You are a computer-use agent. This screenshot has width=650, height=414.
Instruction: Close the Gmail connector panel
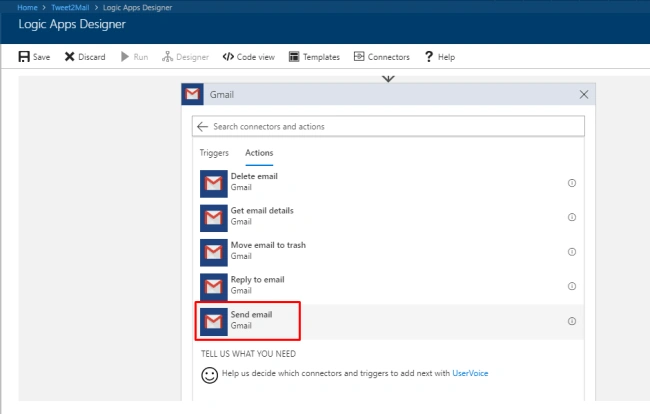pos(584,94)
